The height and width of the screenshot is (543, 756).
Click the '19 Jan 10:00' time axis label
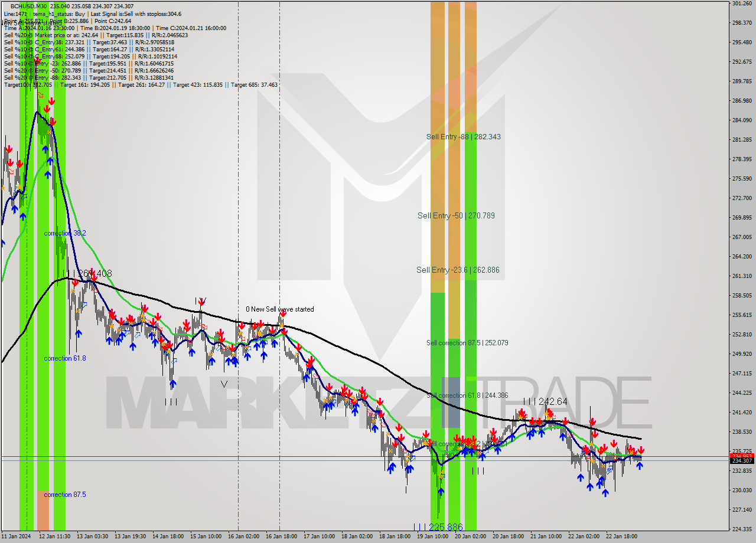(x=432, y=537)
